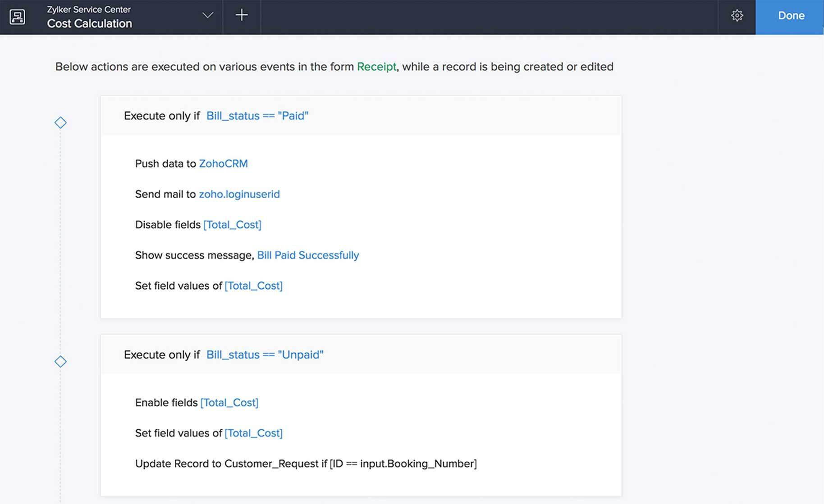Select the Push data to action row
This screenshot has width=824, height=504.
pos(165,163)
